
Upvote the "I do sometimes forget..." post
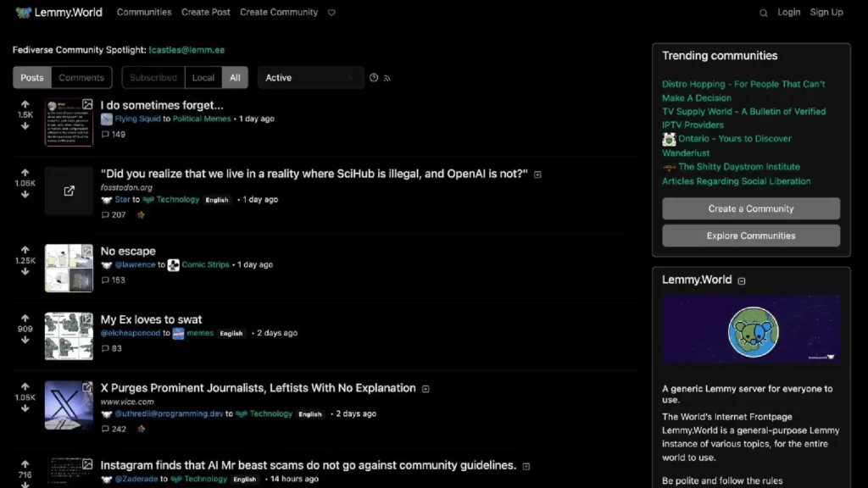tap(25, 103)
